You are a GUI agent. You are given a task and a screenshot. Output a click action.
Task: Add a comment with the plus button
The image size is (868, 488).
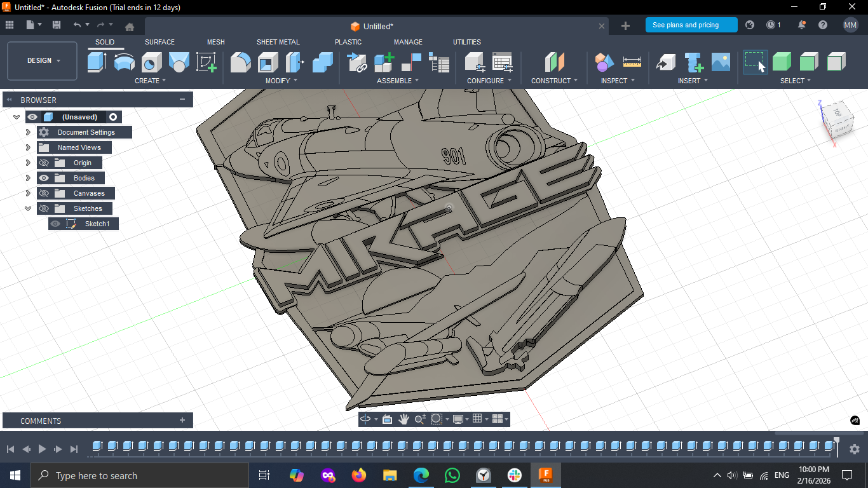pyautogui.click(x=182, y=420)
